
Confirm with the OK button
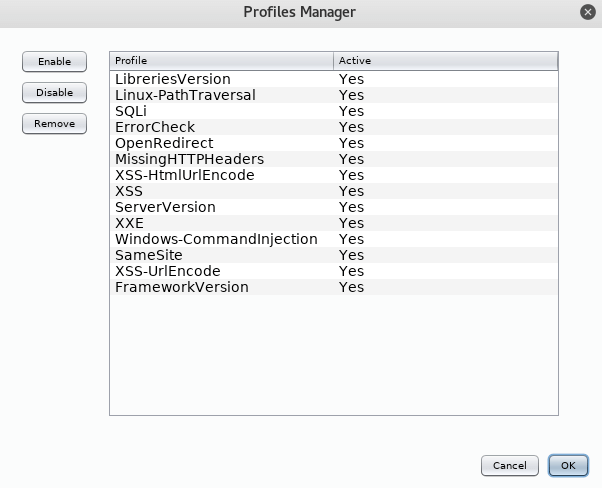click(567, 465)
